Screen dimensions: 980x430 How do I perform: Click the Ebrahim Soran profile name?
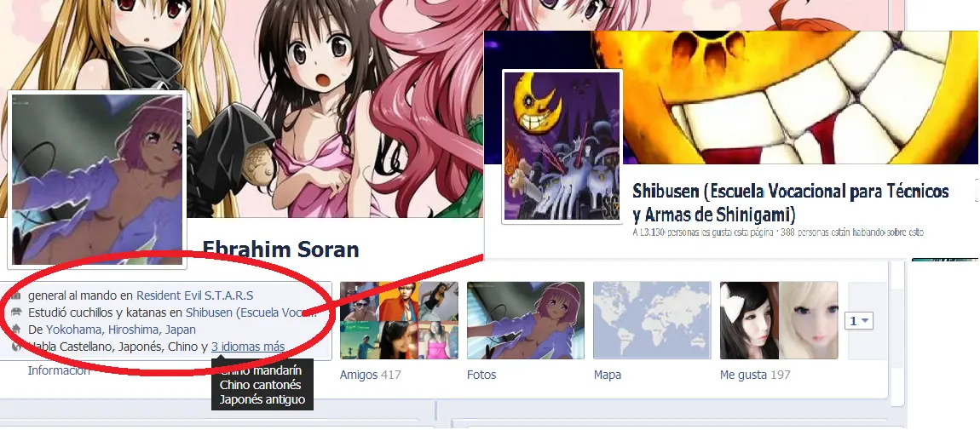280,249
